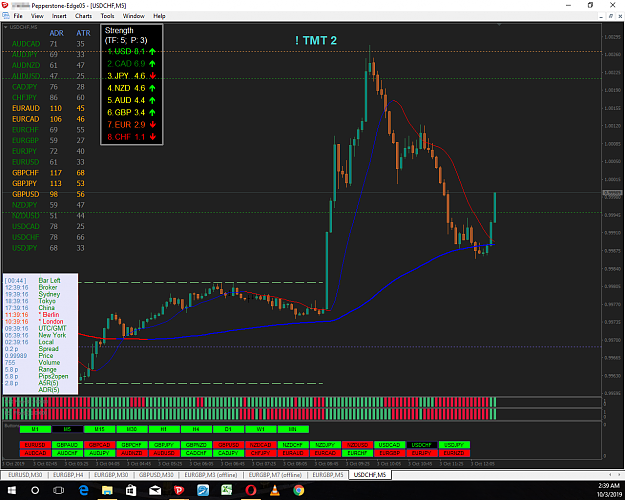Open the Mail app from taskbar
Screen dimensions: 625x500
155,490
